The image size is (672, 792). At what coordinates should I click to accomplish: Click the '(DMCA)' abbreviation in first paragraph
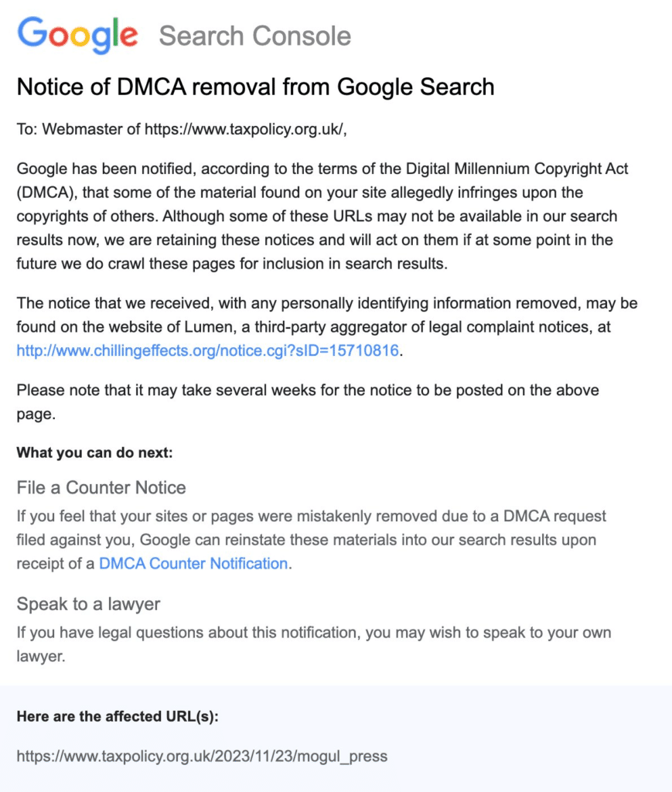click(47, 193)
